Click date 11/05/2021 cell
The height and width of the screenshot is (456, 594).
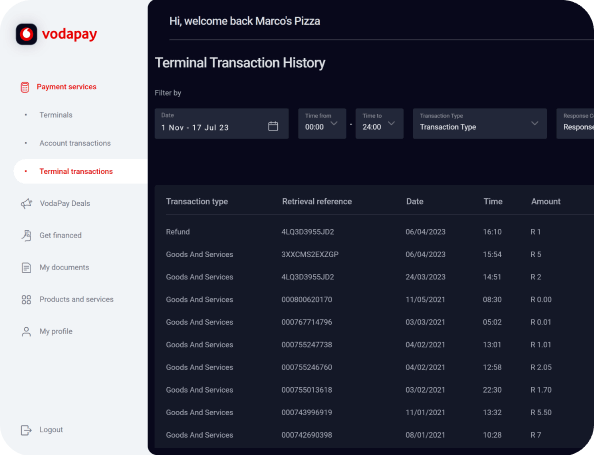tap(425, 300)
